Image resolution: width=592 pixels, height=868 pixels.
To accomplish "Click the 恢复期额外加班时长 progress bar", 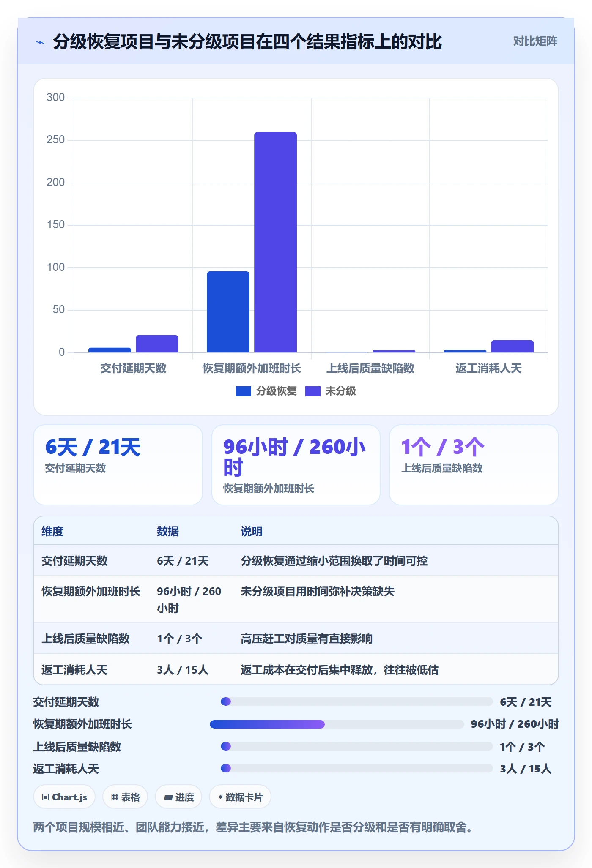I will 337,724.
